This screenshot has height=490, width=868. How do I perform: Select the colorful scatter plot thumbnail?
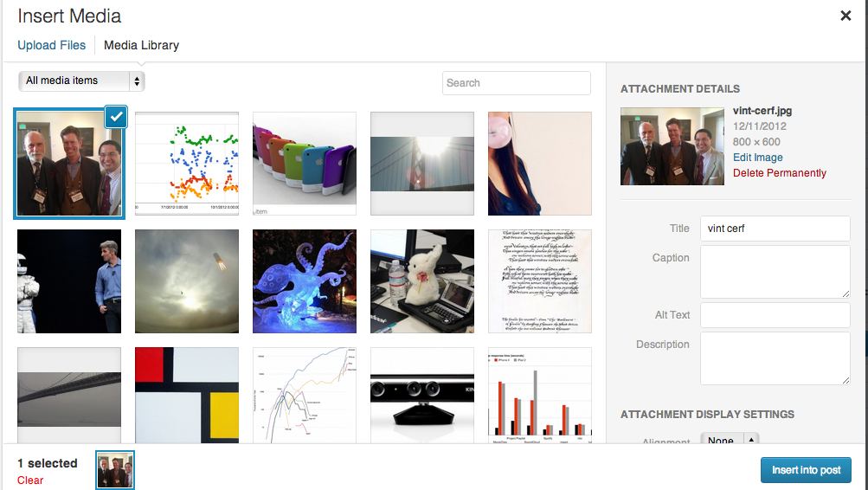[187, 164]
